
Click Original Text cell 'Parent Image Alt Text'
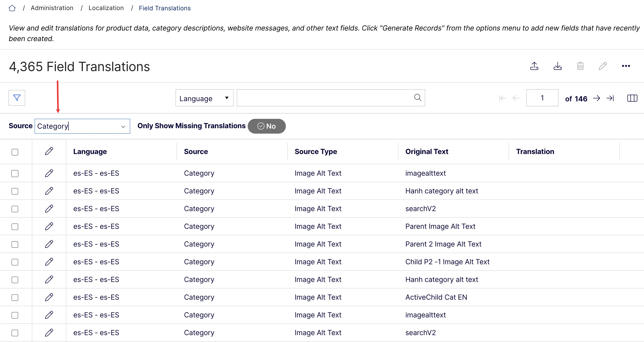[440, 227]
